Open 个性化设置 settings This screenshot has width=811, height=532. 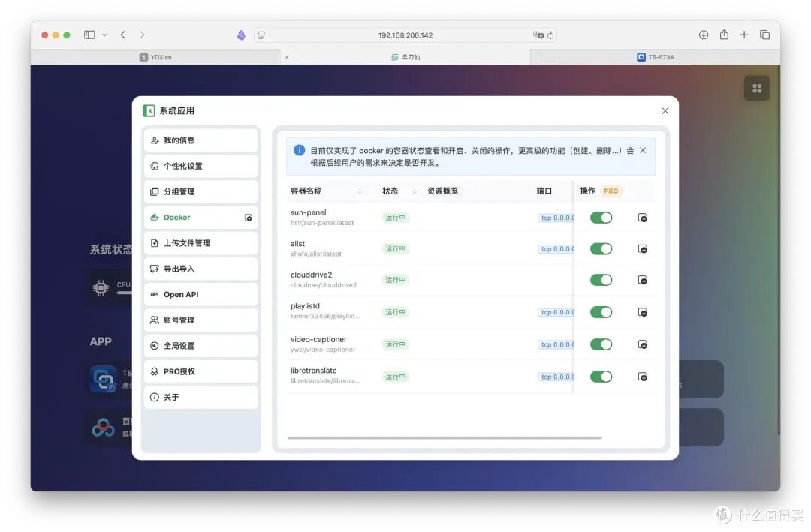pos(200,166)
